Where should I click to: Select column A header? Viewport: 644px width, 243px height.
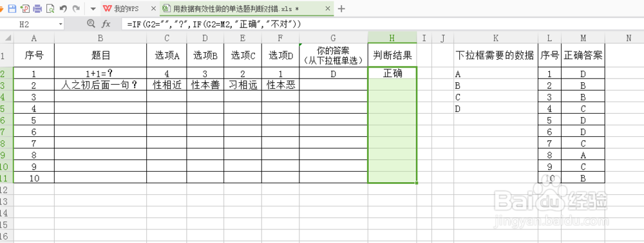coord(34,38)
